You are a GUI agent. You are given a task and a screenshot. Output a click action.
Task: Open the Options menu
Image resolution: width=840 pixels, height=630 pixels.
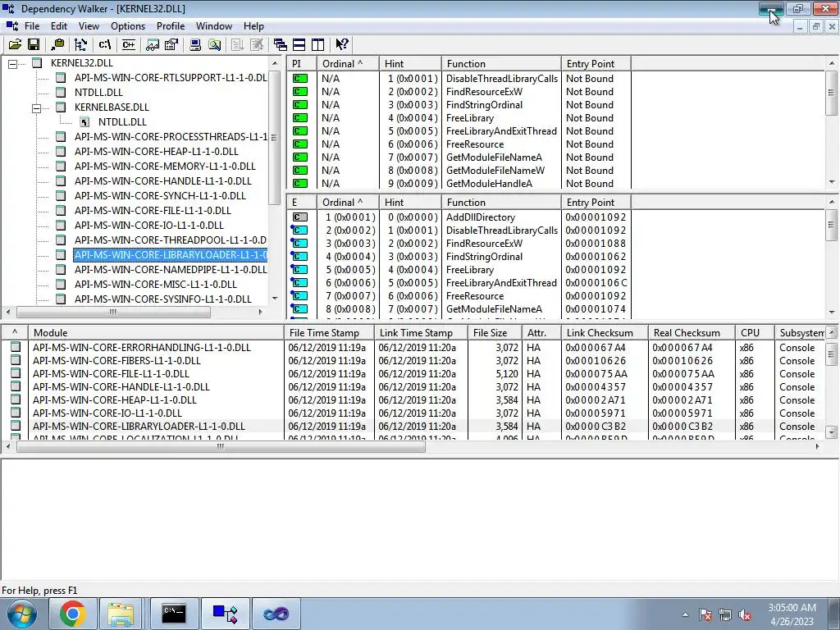[x=128, y=25]
